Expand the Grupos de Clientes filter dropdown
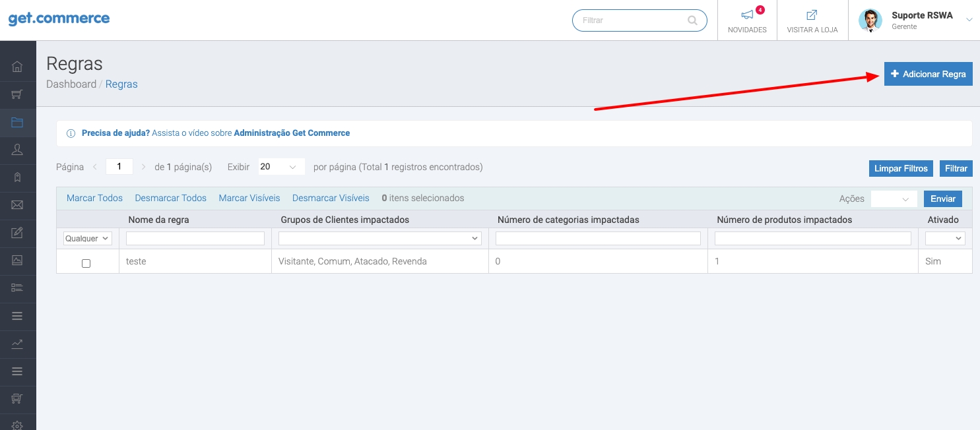 coord(379,239)
